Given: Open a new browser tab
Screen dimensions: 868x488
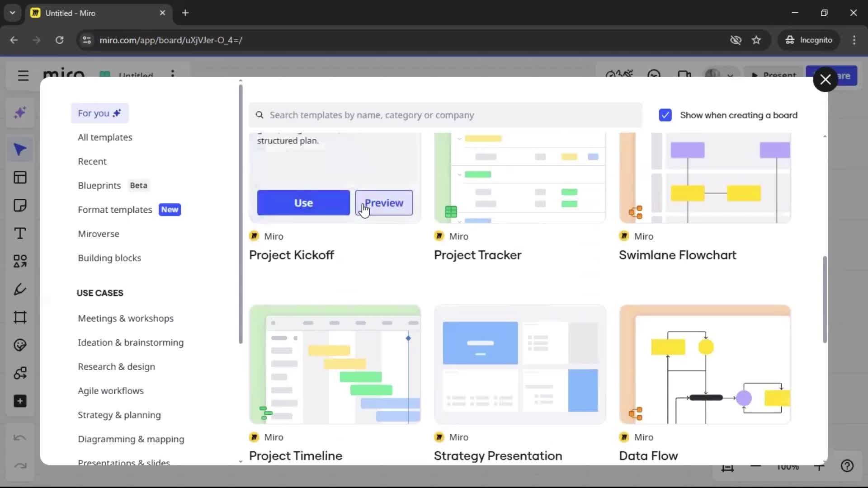Looking at the screenshot, I should 185,13.
